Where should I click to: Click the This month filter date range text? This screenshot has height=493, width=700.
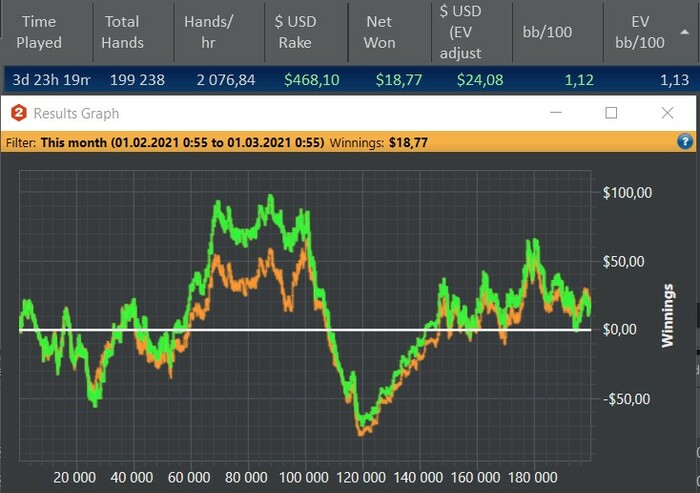click(182, 143)
